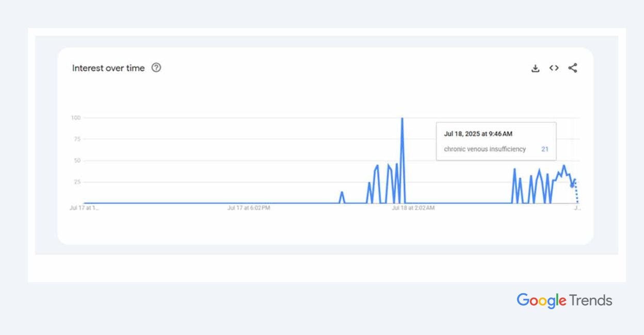
Task: Click the "Jul 18 at 2:02 AM" axis label
Action: pos(413,208)
